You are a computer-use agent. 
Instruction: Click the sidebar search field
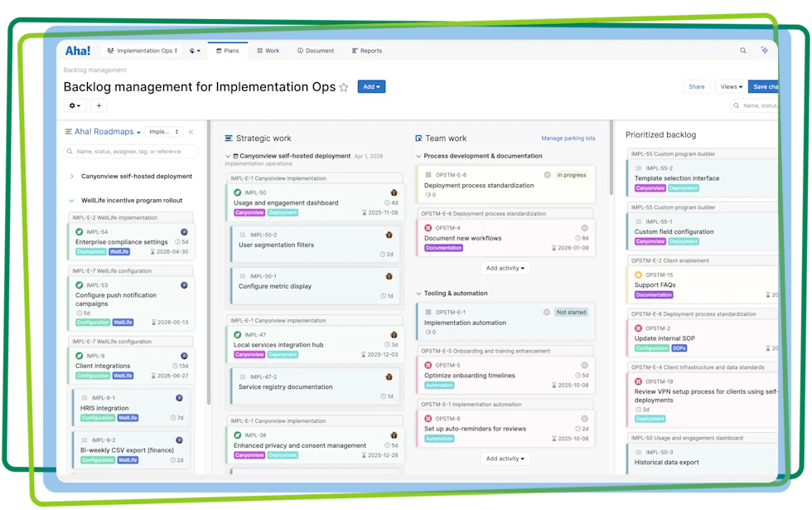click(x=131, y=152)
